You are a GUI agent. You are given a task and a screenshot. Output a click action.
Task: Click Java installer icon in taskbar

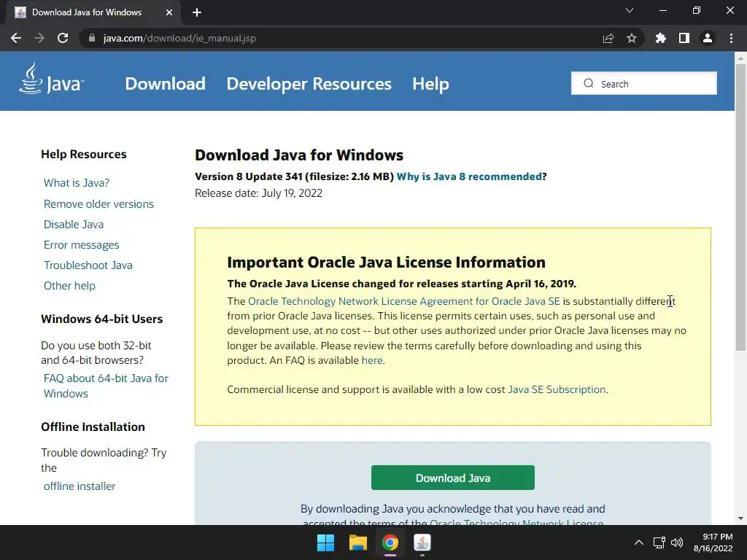click(422, 542)
